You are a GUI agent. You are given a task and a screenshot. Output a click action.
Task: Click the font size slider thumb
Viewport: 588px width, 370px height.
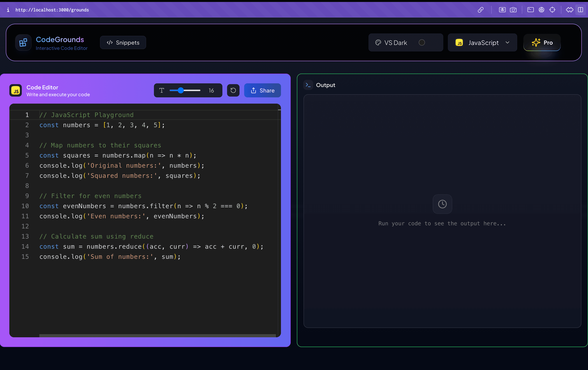(180, 90)
